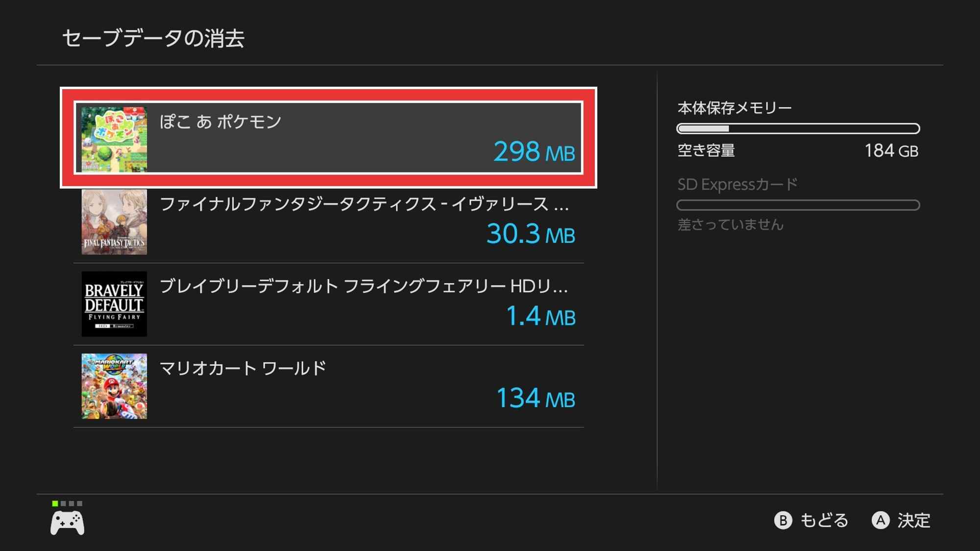Viewport: 980px width, 551px height.
Task: Click the controller icon in bottom bar
Action: tap(67, 523)
